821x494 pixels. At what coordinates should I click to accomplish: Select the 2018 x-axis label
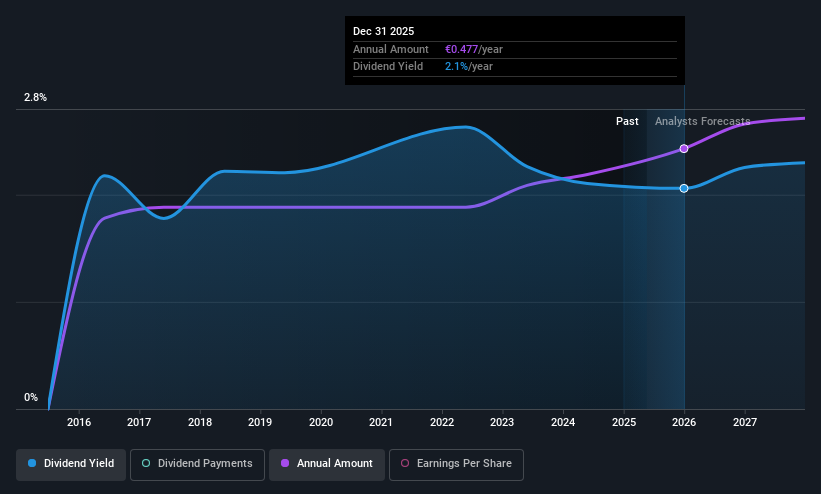click(200, 422)
